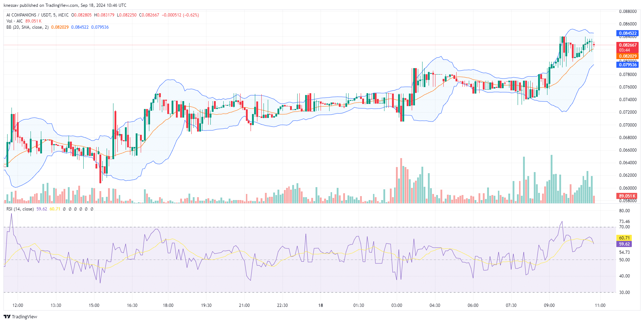Click the 70.00 RSI scale tick

click(624, 227)
